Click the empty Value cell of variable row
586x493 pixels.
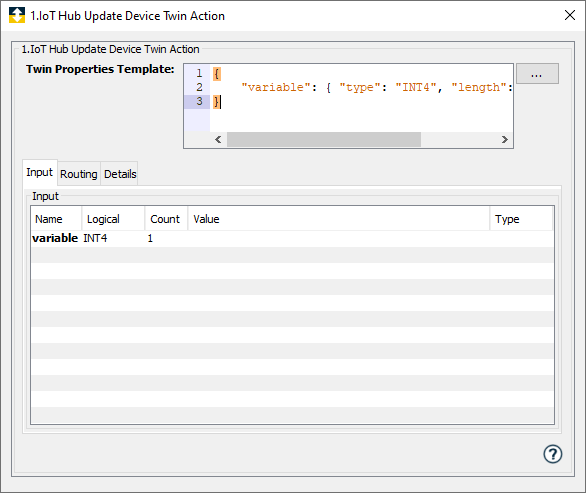pos(339,238)
